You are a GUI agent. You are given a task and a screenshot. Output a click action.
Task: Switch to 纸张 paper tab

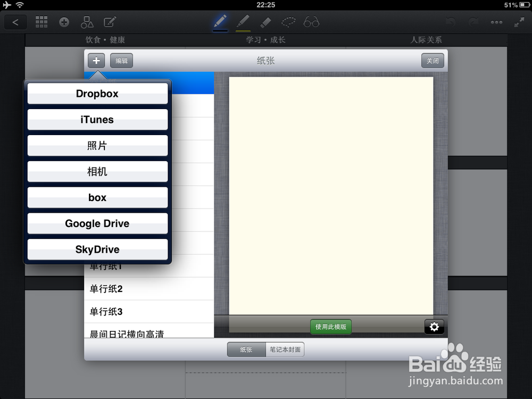coord(246,350)
